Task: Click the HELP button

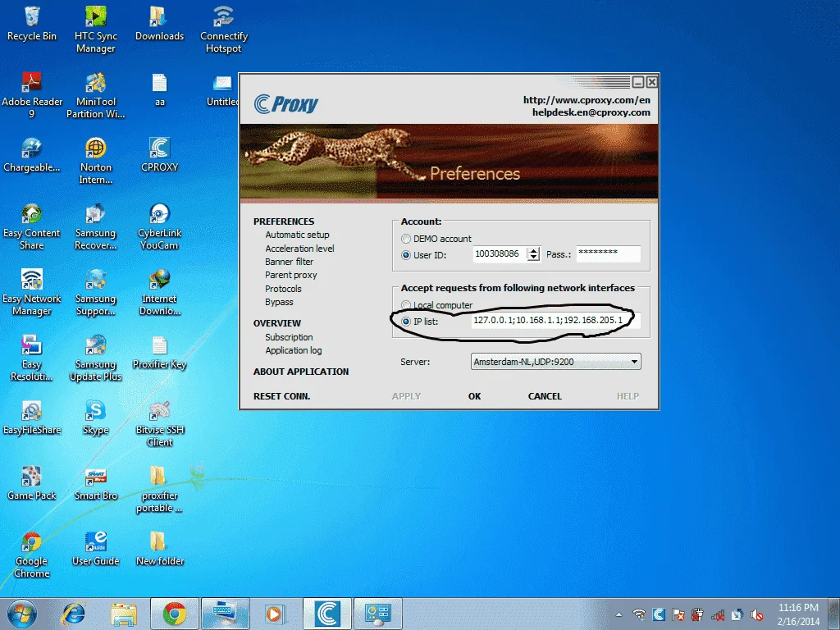Action: (x=628, y=396)
